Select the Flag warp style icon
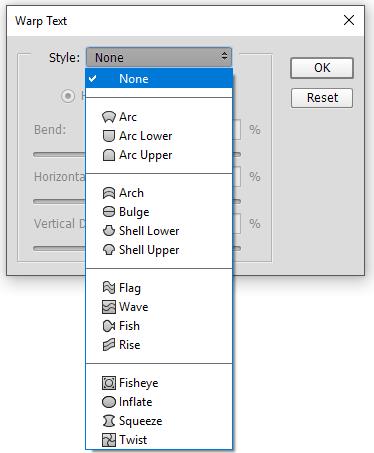Screen dimensions: 374x453 (109, 287)
